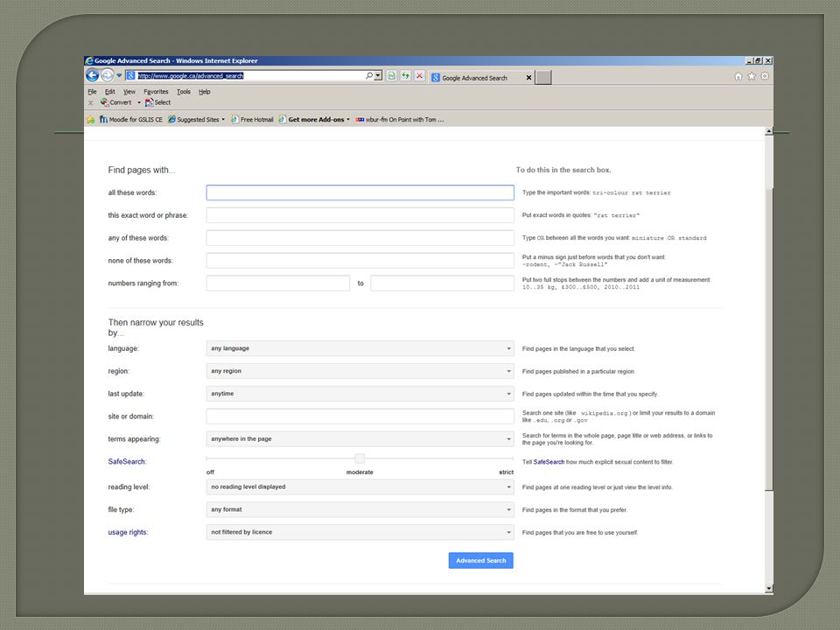Open the region dropdown

pos(360,371)
